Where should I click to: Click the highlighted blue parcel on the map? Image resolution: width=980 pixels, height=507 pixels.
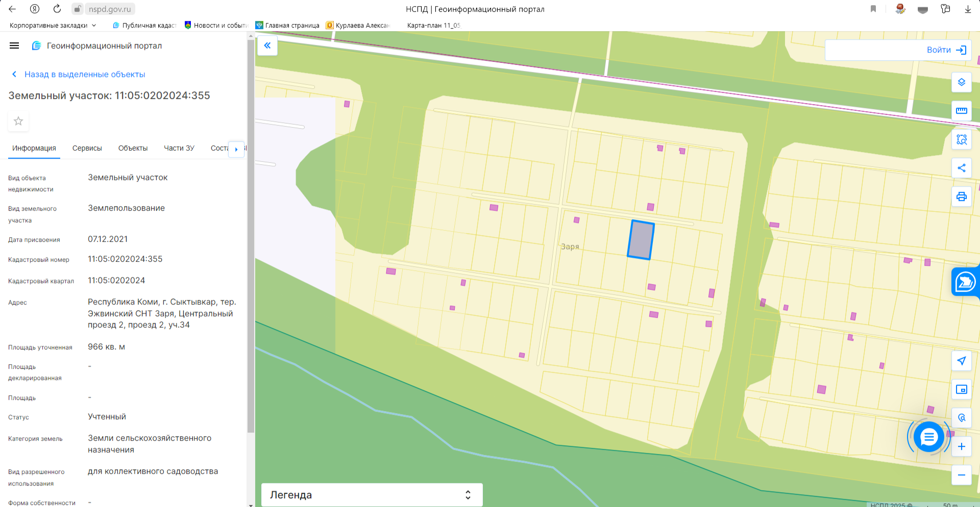[x=641, y=240]
